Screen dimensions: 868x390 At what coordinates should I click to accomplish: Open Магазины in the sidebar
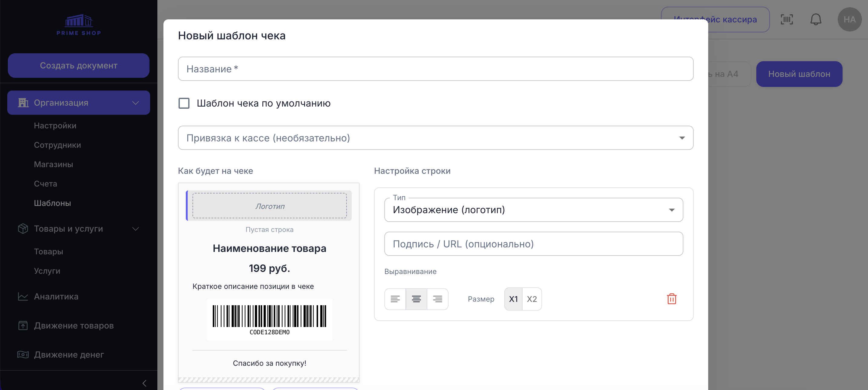(54, 164)
